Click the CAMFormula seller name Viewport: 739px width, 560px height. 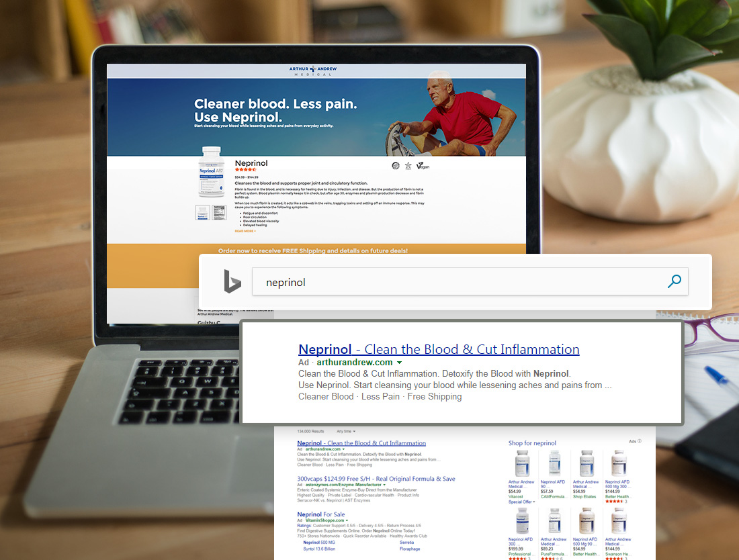[x=554, y=497]
